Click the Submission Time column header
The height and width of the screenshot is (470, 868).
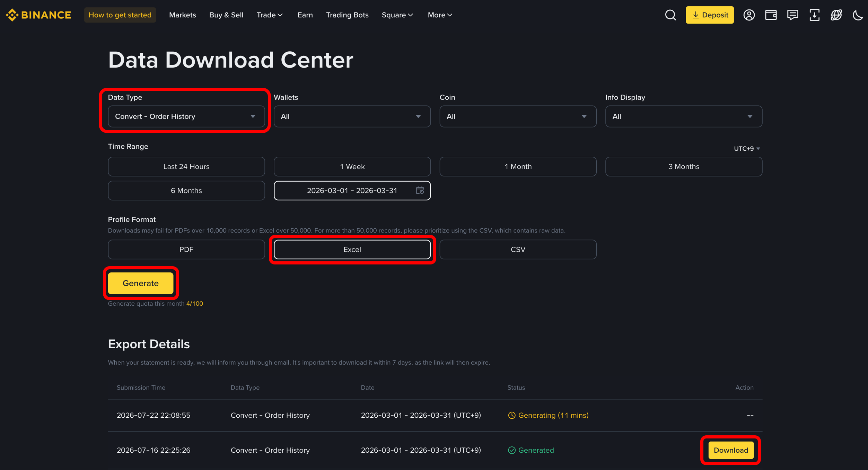click(141, 388)
